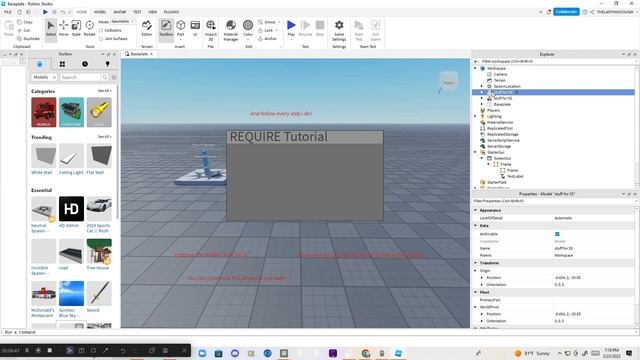640x360 pixels.
Task: Click Duplicate in the Clipboard group
Action: click(29, 38)
